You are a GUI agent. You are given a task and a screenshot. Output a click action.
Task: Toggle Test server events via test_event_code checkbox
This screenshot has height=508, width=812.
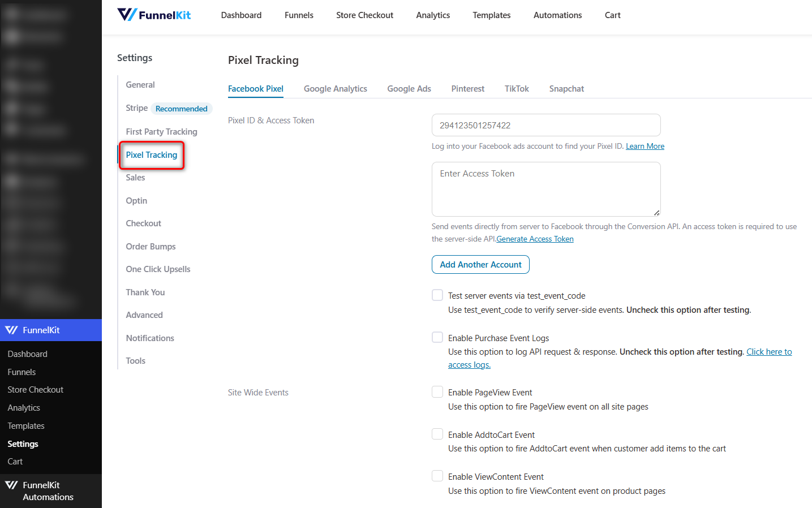437,295
